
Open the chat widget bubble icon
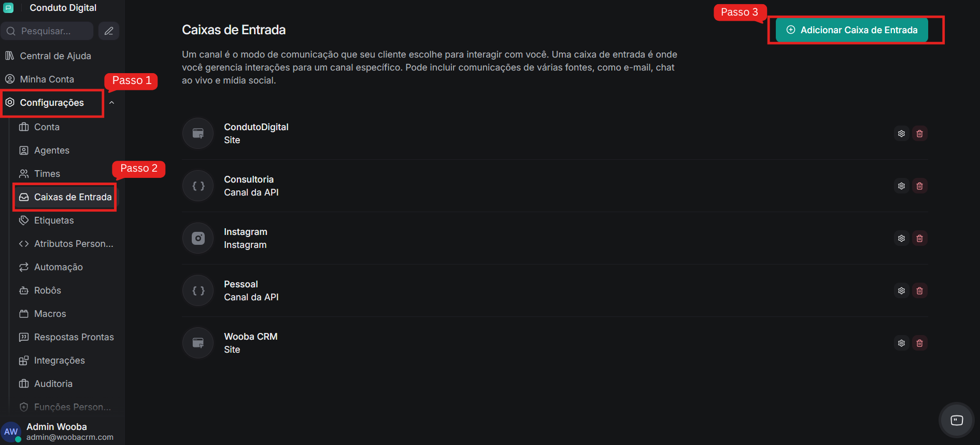pos(957,420)
